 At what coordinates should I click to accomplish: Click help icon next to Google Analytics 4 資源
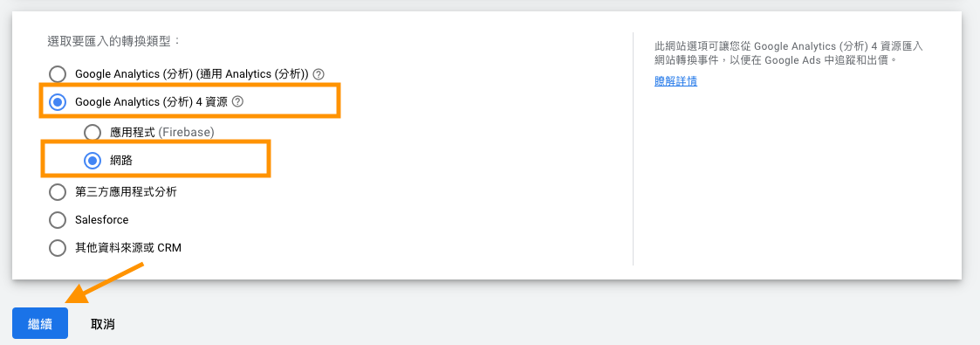click(x=236, y=101)
